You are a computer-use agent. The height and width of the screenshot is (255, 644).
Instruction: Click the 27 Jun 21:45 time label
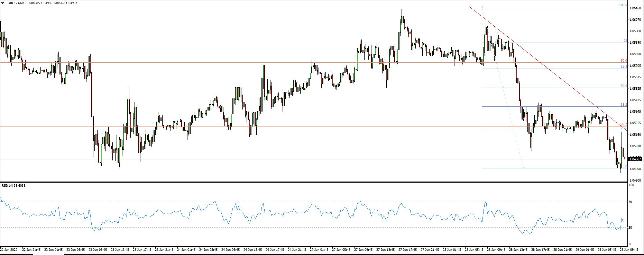(430, 249)
